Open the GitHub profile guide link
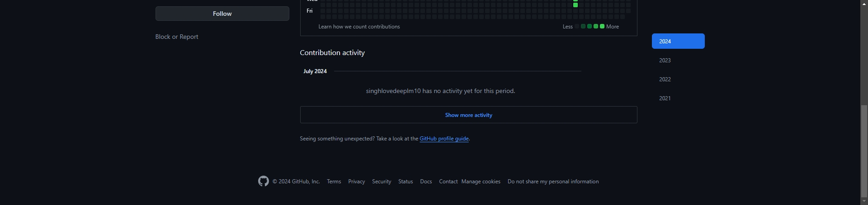This screenshot has height=205, width=868. [444, 139]
